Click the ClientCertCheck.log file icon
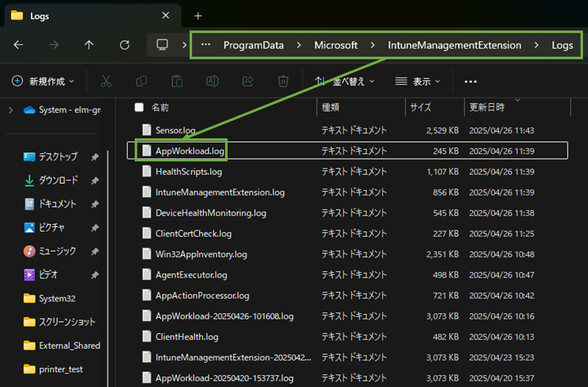588x387 pixels. click(x=147, y=233)
